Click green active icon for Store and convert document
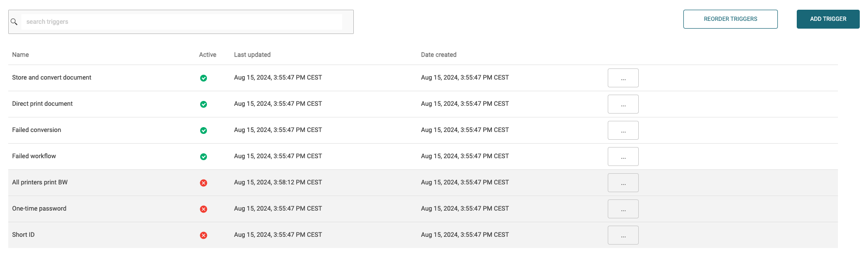Image resolution: width=868 pixels, height=280 pixels. [x=204, y=78]
